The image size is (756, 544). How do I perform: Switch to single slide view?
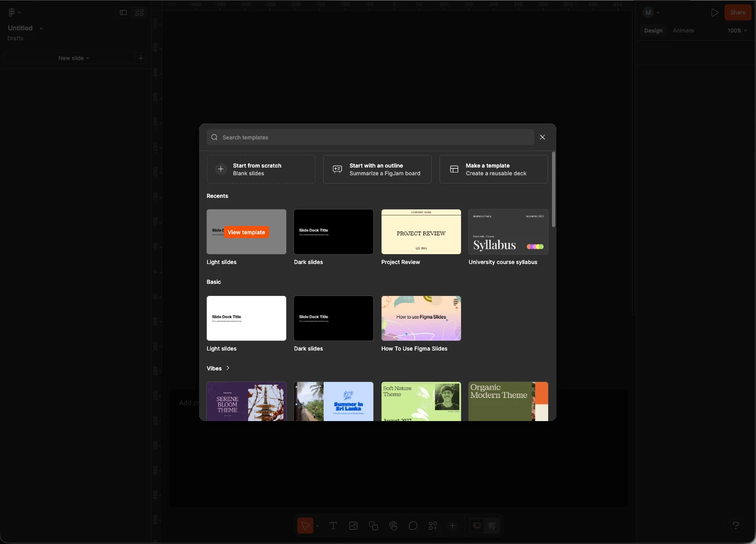124,13
